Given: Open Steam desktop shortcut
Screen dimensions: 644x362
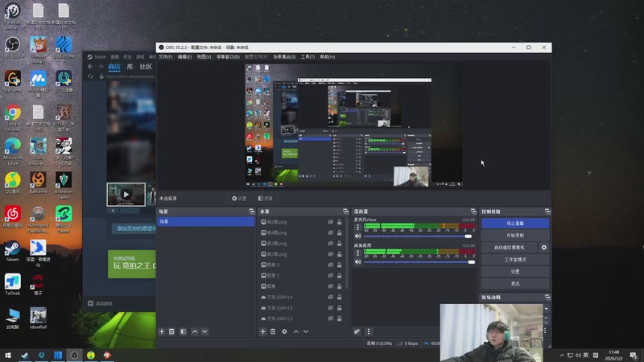Looking at the screenshot, I should click(13, 251).
